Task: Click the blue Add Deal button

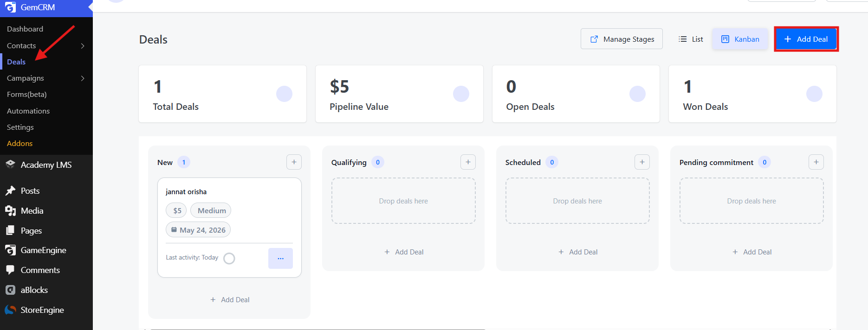Action: coord(806,39)
